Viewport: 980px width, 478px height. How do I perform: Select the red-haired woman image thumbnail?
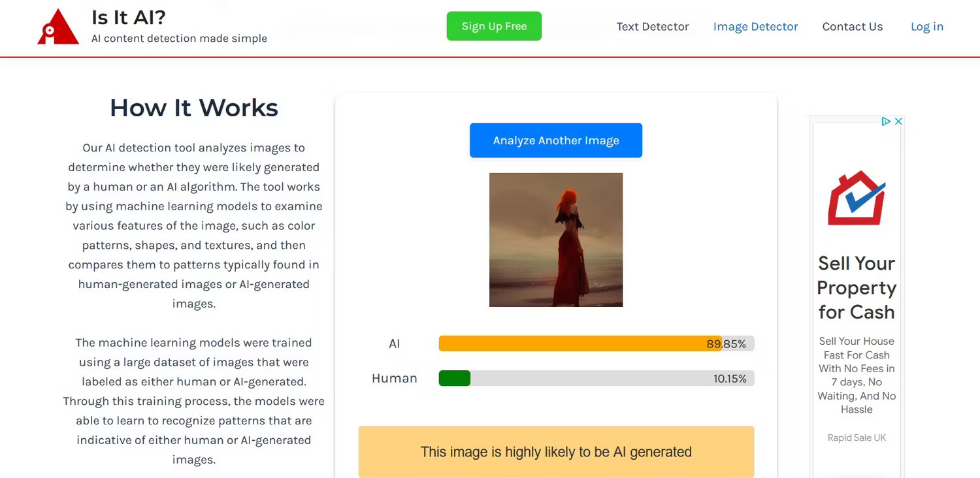point(556,240)
